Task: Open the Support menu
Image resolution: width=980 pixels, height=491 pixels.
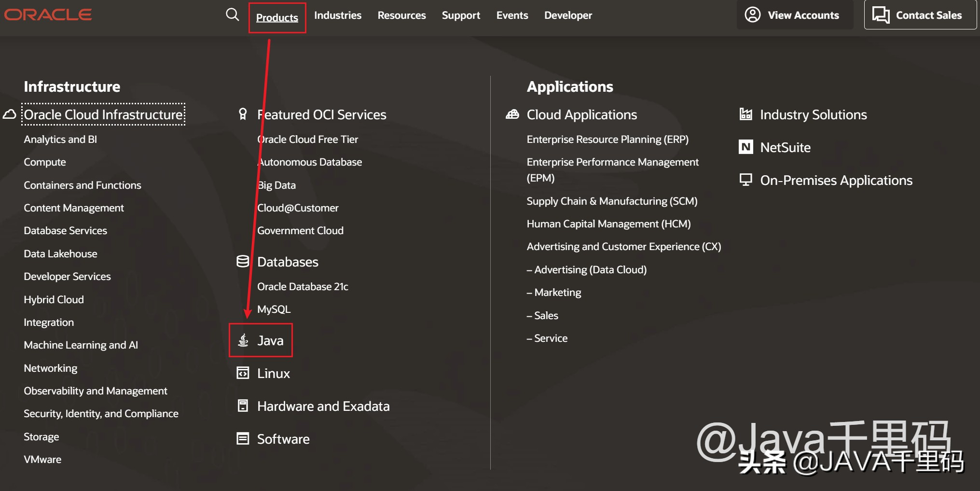Action: (461, 15)
